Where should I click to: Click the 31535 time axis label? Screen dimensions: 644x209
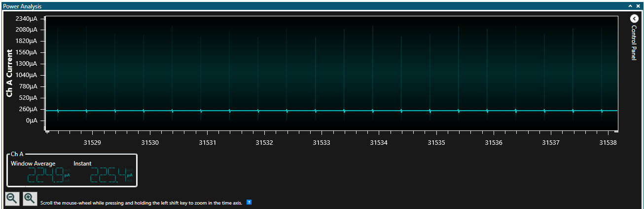pos(436,142)
